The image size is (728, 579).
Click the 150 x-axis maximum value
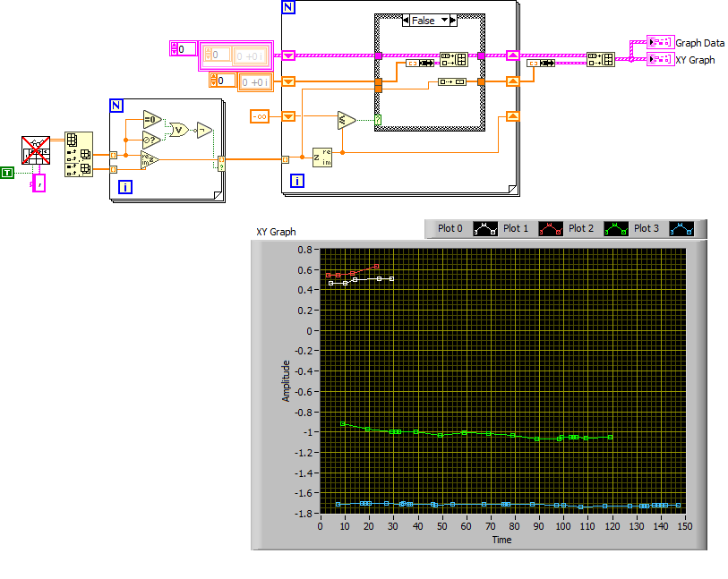pos(685,526)
